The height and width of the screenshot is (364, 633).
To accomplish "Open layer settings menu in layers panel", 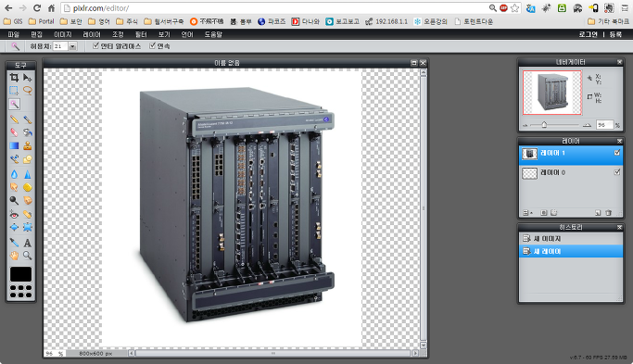I will click(x=527, y=213).
